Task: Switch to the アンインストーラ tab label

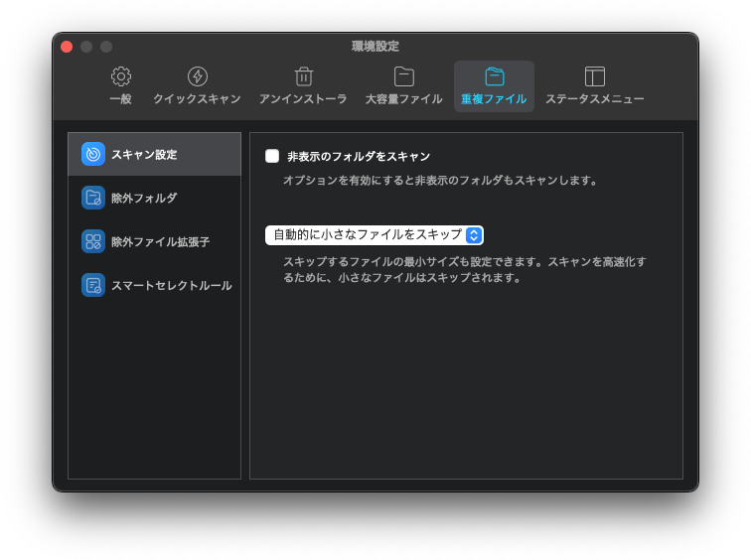Action: tap(303, 99)
